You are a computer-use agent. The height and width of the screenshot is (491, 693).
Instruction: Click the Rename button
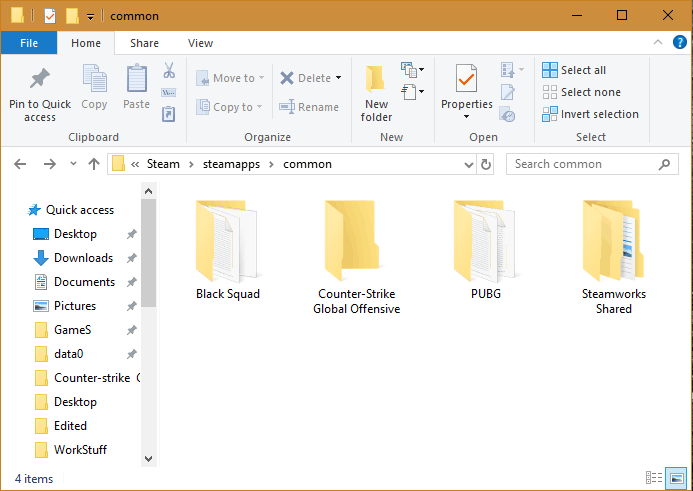309,107
